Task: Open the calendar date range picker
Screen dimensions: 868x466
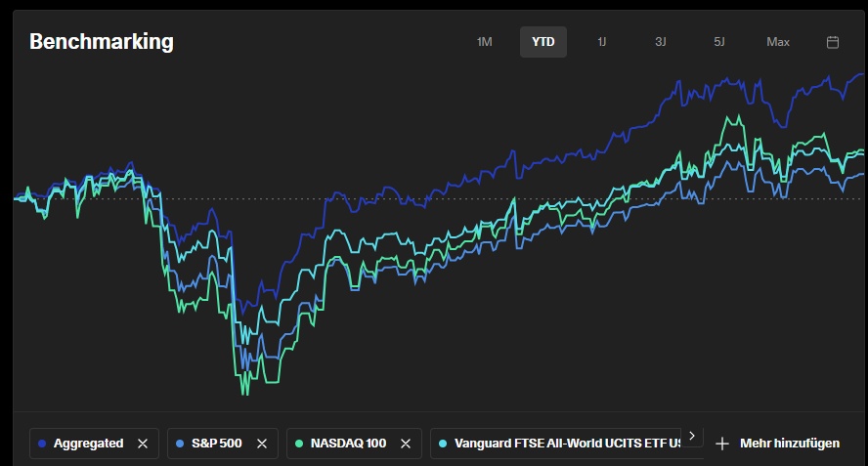Action: 833,42
